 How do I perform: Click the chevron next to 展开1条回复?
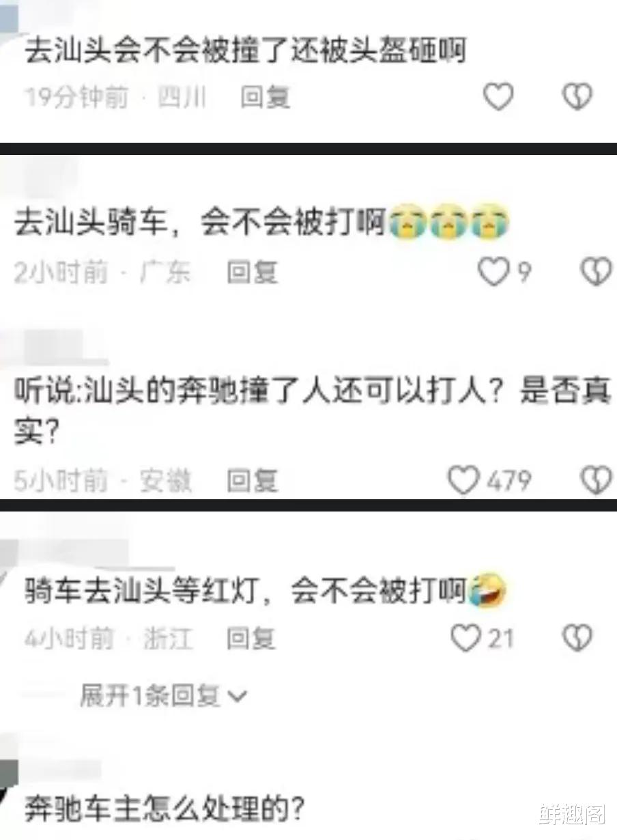click(237, 697)
